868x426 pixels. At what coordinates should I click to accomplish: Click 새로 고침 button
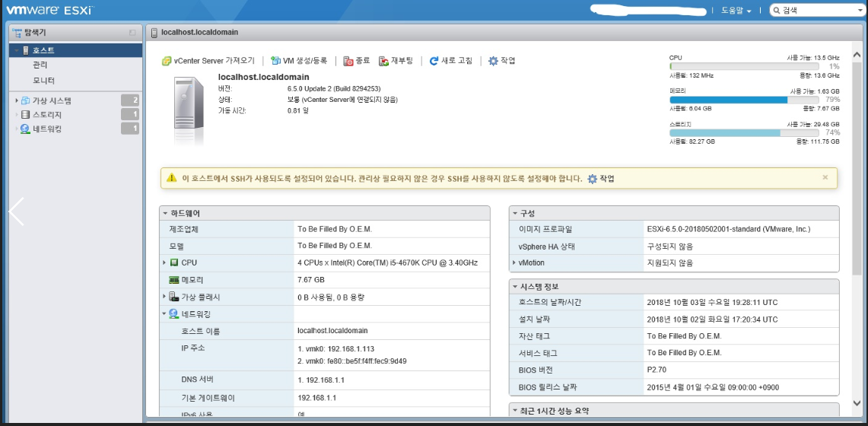(x=451, y=61)
